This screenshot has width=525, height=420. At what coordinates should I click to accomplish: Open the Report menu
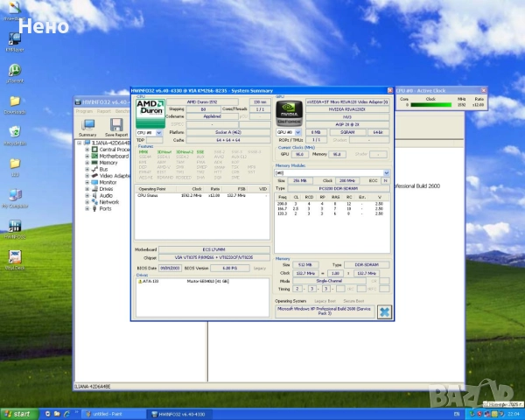coord(103,111)
